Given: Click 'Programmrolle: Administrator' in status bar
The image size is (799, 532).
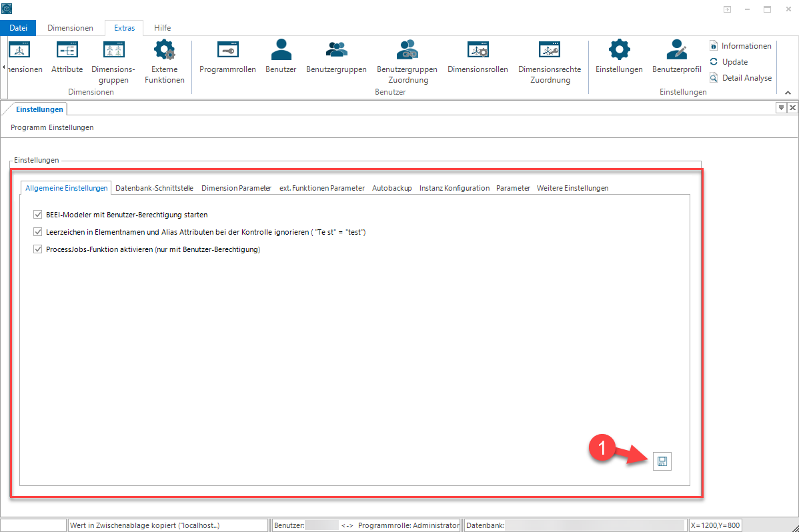Looking at the screenshot, I should click(x=409, y=525).
